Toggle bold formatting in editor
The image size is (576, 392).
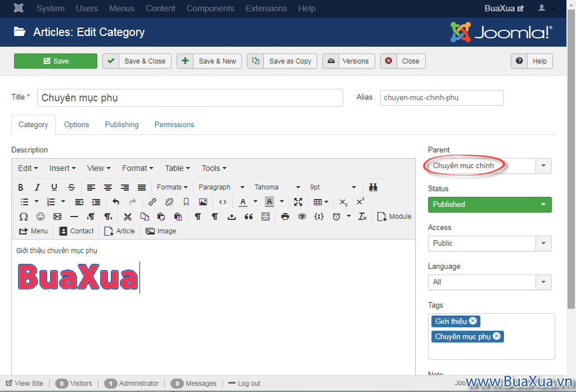(x=21, y=187)
